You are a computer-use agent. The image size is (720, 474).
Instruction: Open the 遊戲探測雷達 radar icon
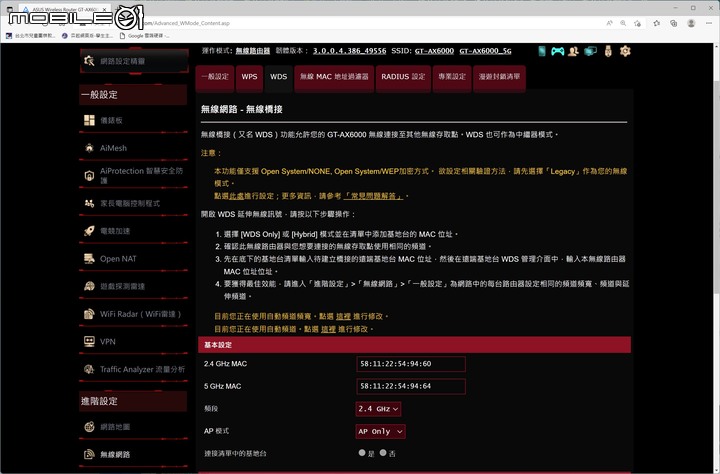point(89,286)
